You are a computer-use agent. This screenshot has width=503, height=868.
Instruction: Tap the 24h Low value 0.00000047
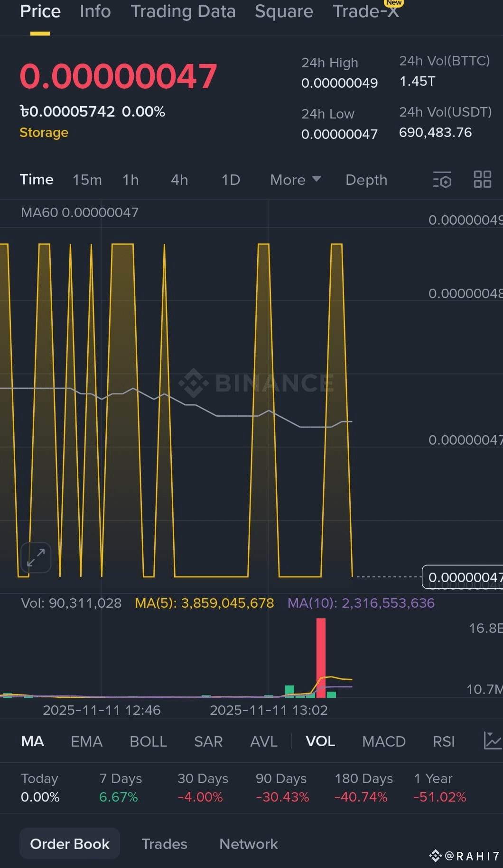339,134
